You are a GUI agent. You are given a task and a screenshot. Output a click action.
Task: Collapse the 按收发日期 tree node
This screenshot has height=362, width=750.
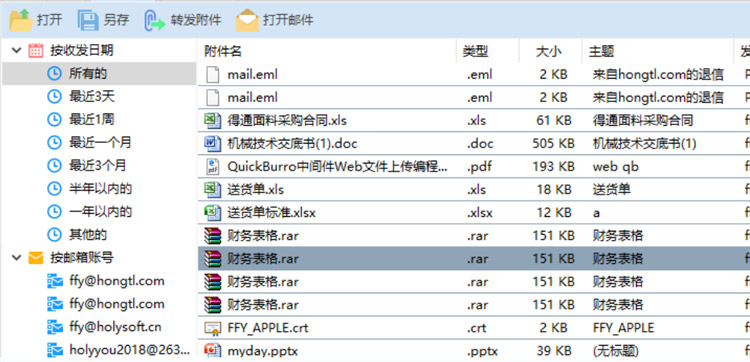pos(17,50)
